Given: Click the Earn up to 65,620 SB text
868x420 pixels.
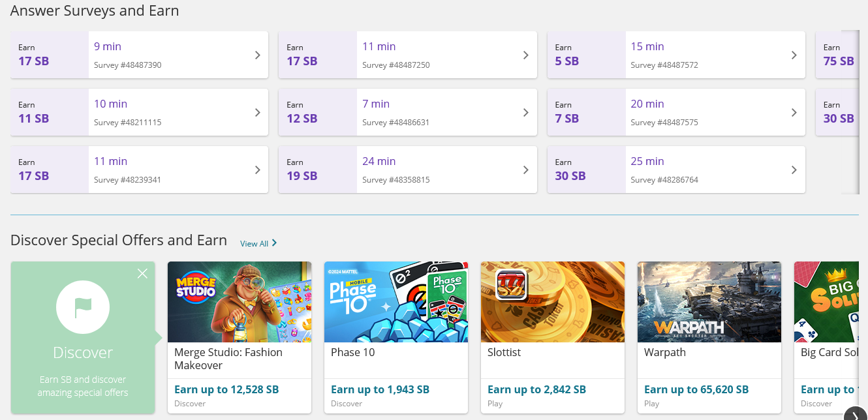Looking at the screenshot, I should [696, 389].
